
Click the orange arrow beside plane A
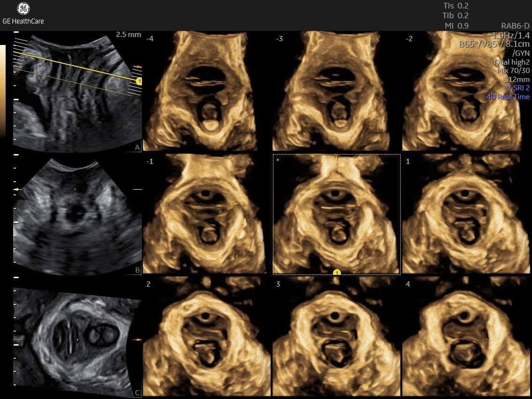138,67
